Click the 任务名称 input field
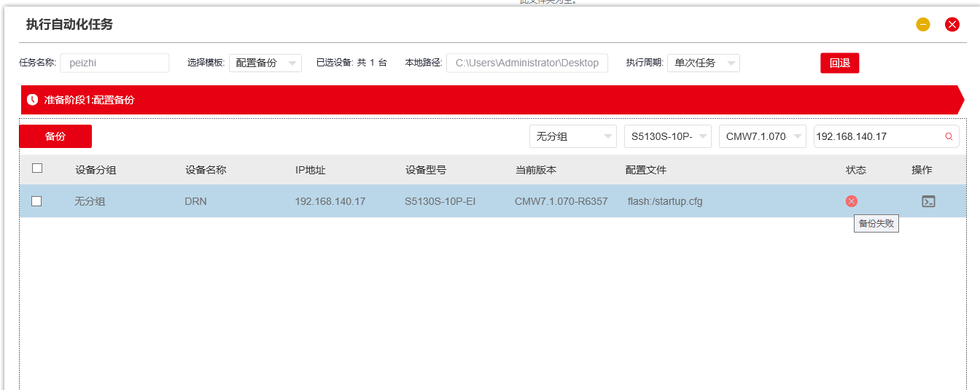The height and width of the screenshot is (390, 980). [x=114, y=63]
